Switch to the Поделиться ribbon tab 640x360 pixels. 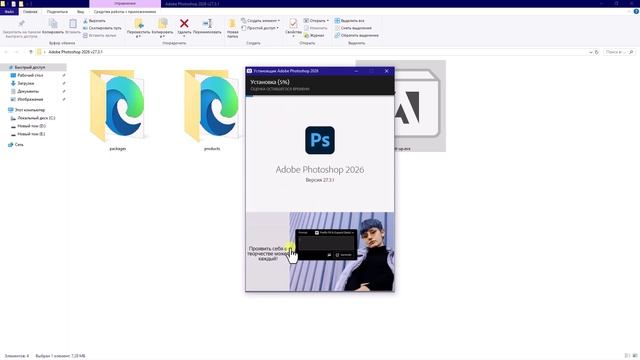click(x=57, y=12)
